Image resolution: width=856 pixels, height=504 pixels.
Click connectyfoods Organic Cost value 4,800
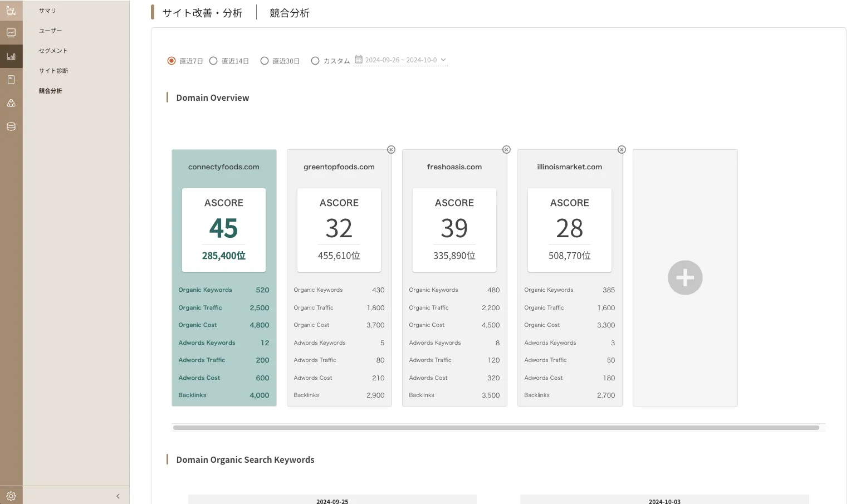tap(260, 325)
